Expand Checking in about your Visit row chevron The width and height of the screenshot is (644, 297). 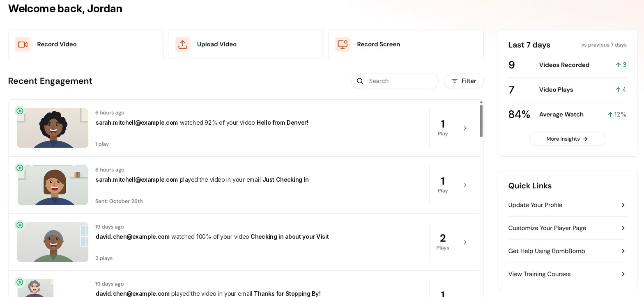coord(465,242)
